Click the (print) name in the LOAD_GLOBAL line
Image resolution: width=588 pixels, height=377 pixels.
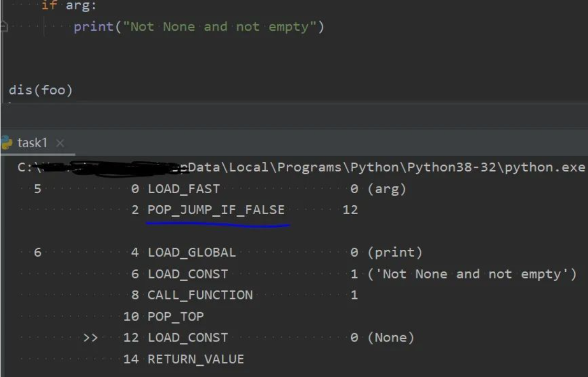(x=395, y=253)
